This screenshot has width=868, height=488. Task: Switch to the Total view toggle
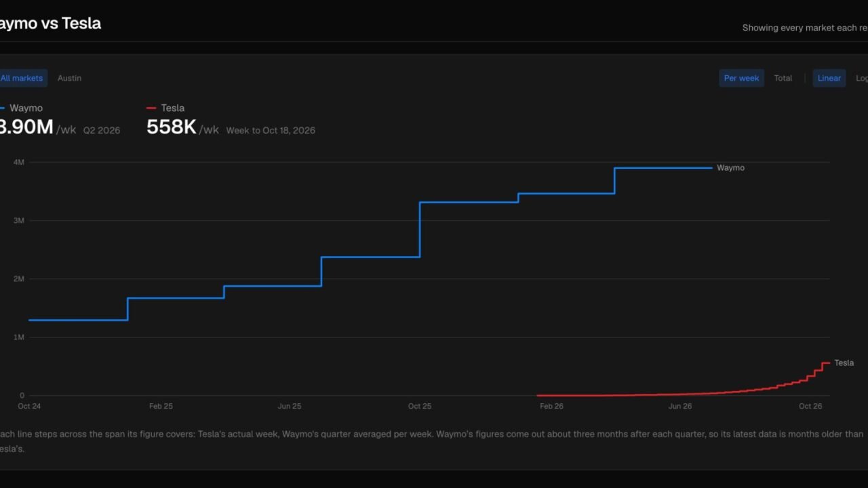click(783, 78)
